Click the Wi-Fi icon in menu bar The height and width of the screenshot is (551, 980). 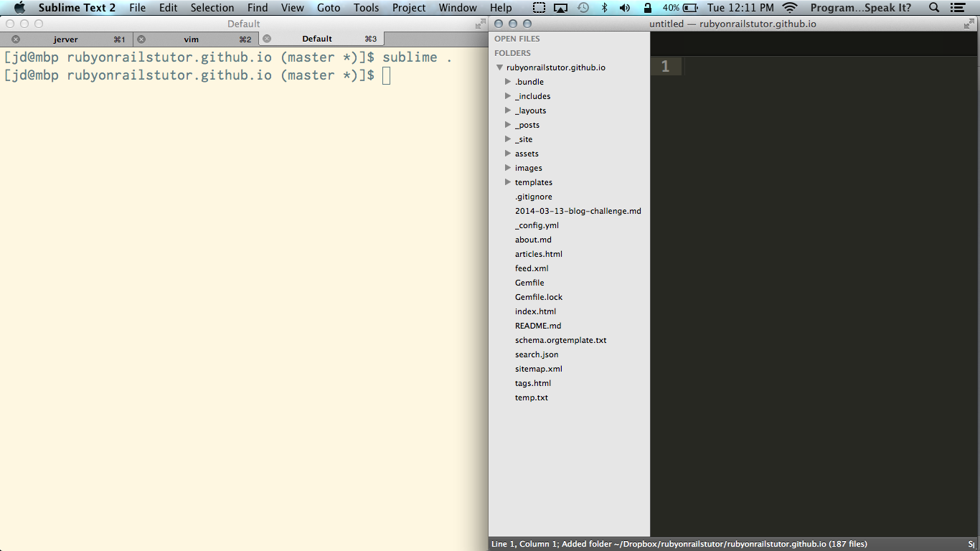coord(790,8)
